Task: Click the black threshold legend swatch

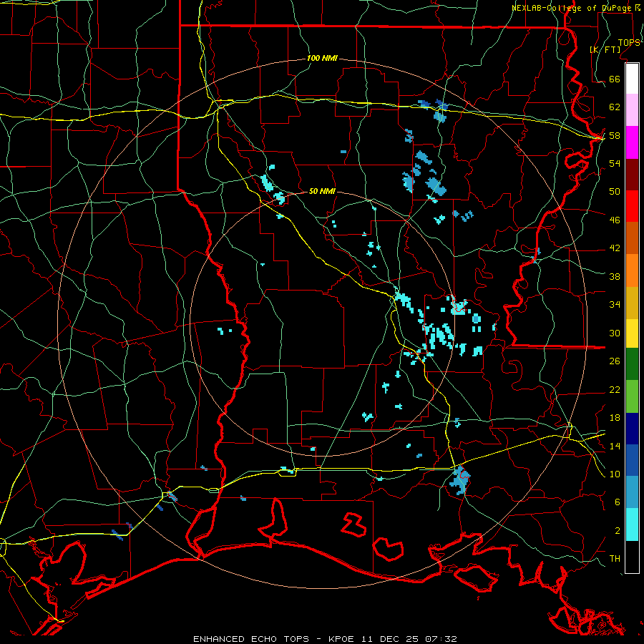Action: tap(632, 557)
